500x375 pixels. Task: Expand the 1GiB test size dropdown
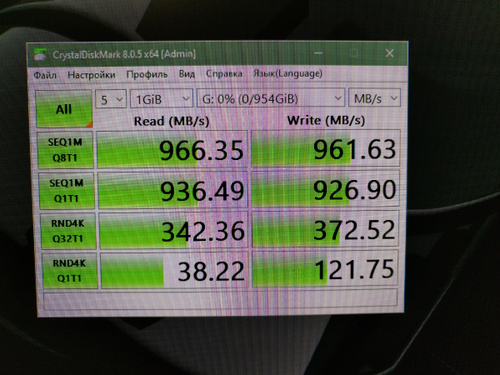click(x=161, y=99)
